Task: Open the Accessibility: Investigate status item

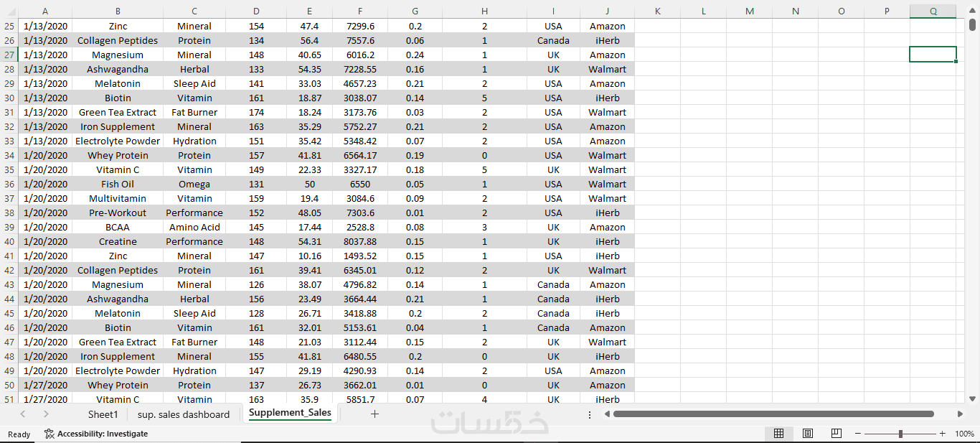Action: [96, 434]
